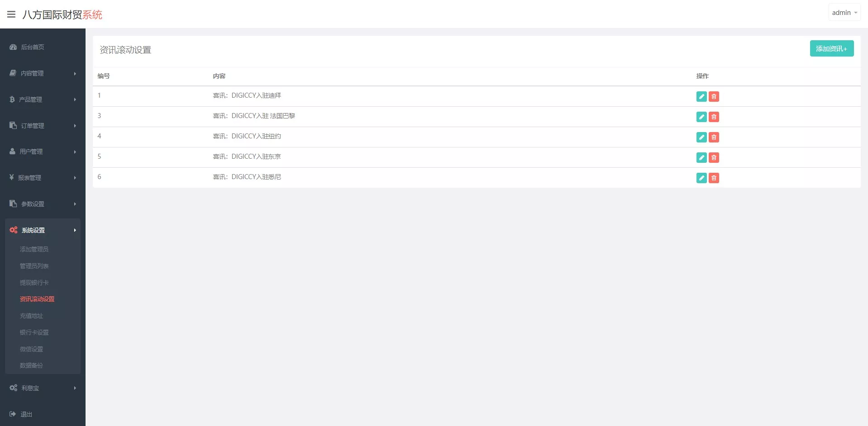Click the hamburger menu icon in header

pos(11,14)
